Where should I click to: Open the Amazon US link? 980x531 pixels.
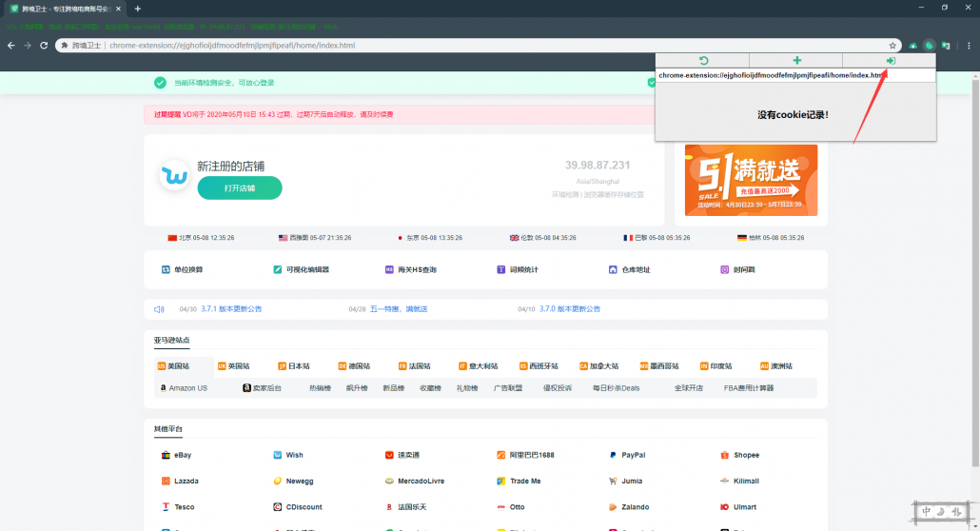point(183,388)
